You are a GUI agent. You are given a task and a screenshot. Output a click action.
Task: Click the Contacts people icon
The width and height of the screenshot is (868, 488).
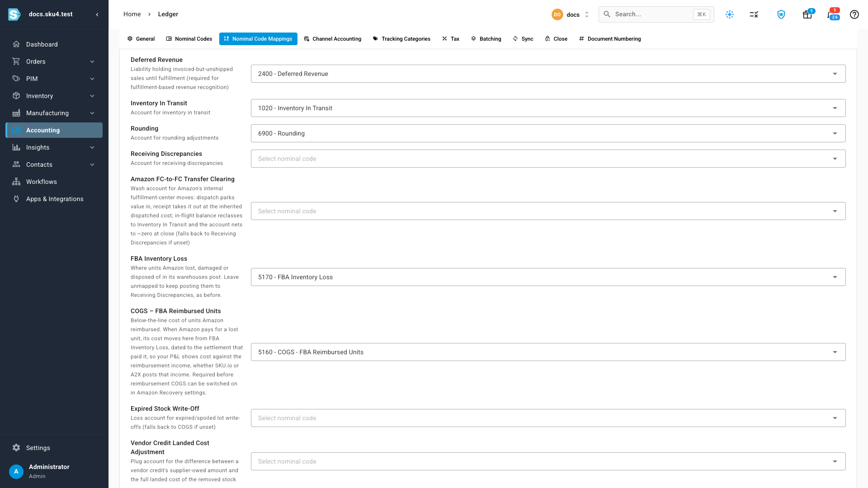[x=16, y=164]
